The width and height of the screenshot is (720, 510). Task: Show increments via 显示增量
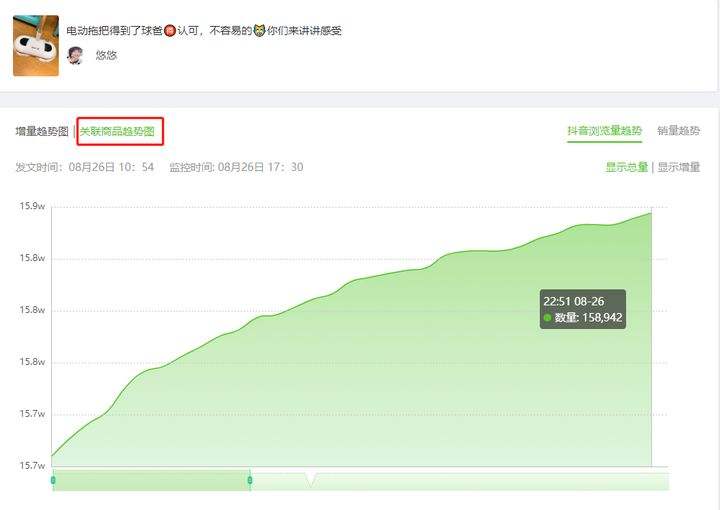(x=678, y=167)
